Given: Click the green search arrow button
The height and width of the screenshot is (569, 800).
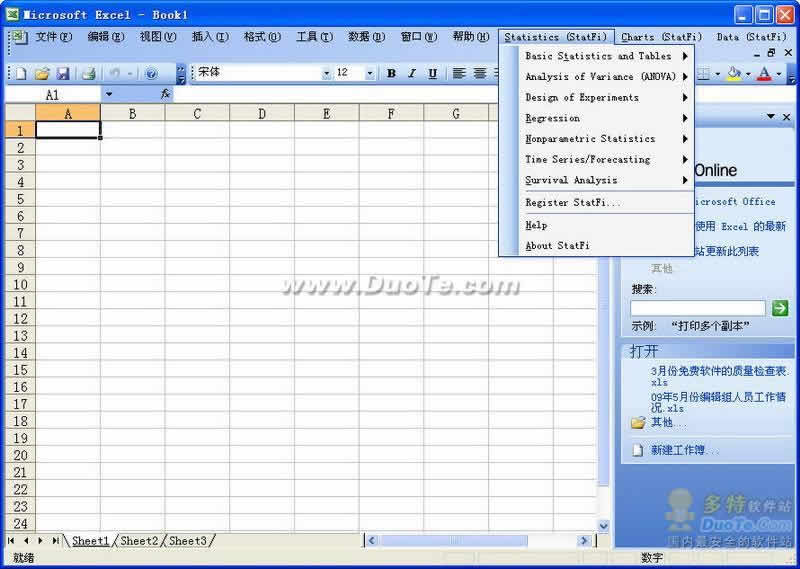Looking at the screenshot, I should [780, 308].
